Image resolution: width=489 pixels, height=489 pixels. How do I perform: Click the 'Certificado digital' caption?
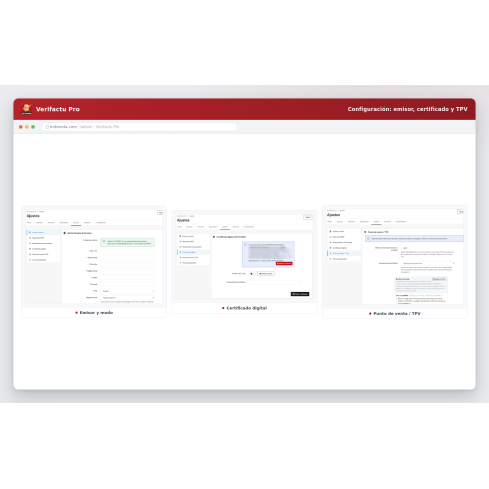[247, 308]
